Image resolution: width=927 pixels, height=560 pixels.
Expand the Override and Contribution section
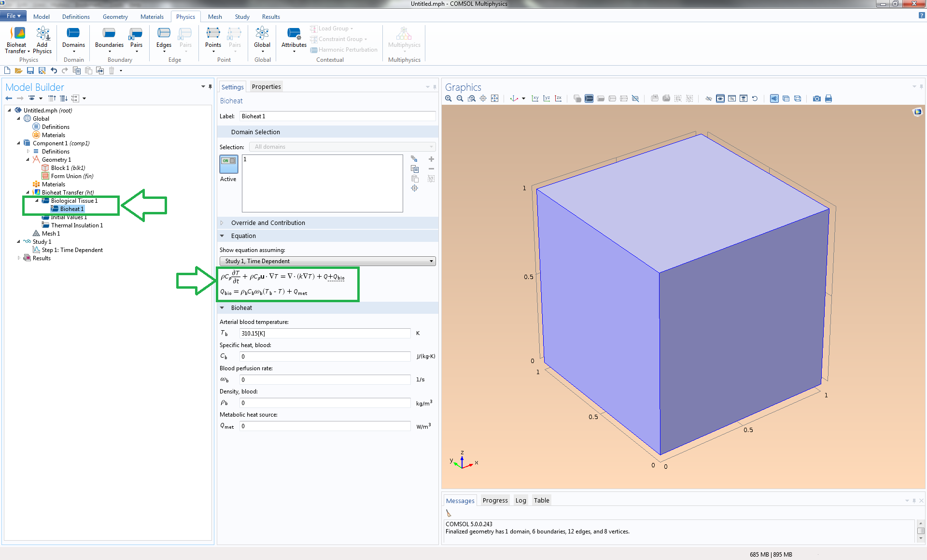click(268, 223)
